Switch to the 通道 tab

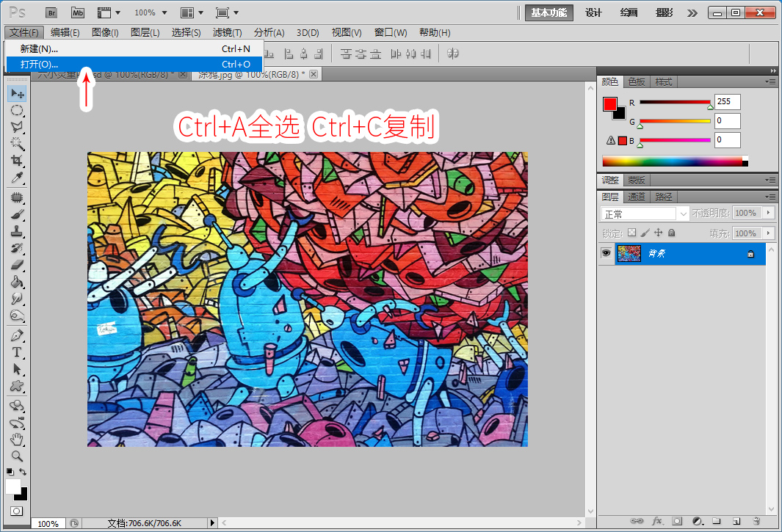click(x=637, y=197)
